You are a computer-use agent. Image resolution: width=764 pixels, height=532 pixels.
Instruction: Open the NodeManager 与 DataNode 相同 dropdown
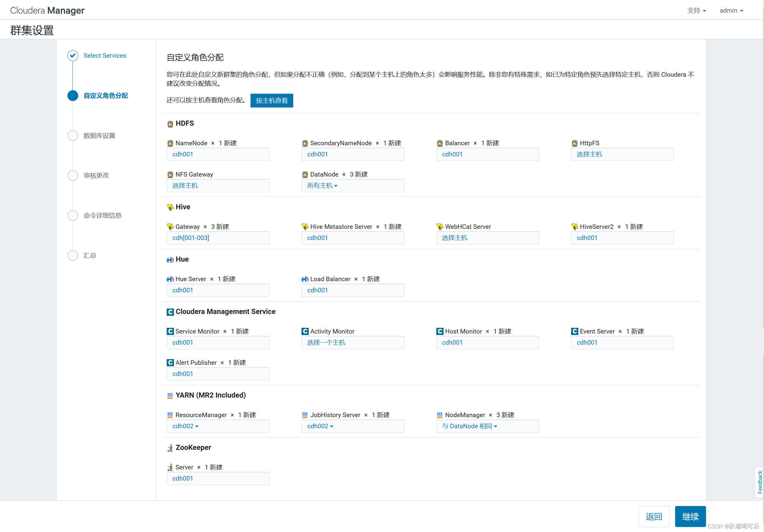click(x=469, y=426)
